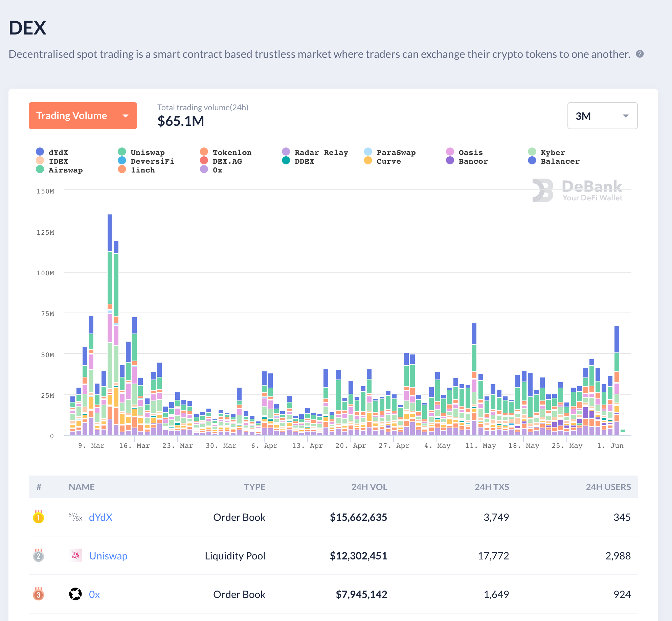The width and height of the screenshot is (672, 621).
Task: Click the Balancer legend label
Action: click(x=560, y=161)
